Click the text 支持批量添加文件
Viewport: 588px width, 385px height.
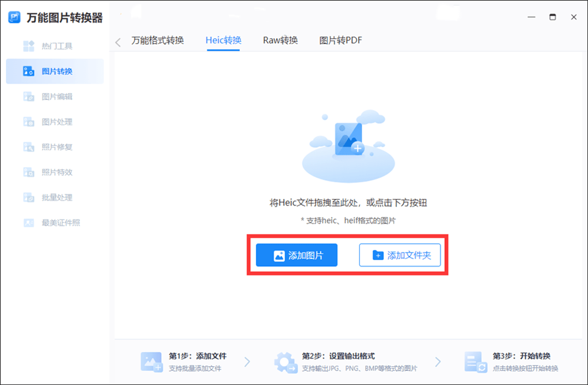[195, 369]
